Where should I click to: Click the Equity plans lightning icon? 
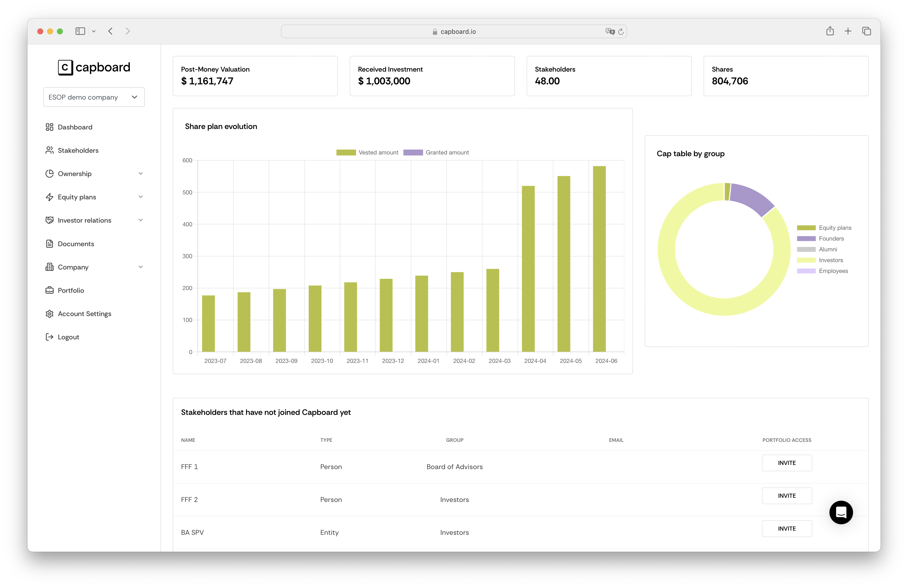click(49, 197)
